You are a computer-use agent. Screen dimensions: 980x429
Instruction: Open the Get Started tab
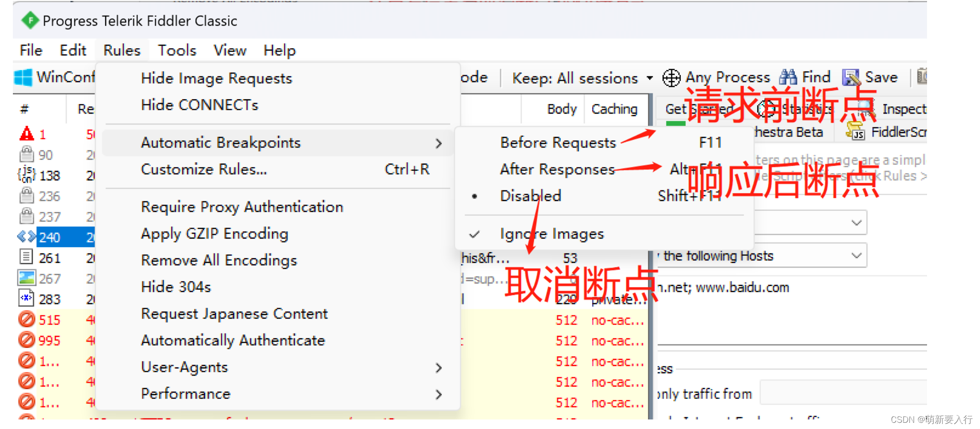tap(699, 109)
